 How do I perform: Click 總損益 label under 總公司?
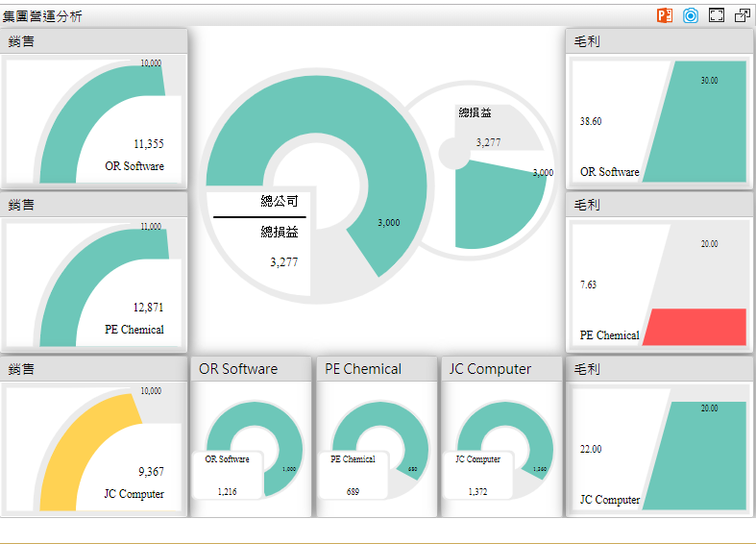click(280, 232)
